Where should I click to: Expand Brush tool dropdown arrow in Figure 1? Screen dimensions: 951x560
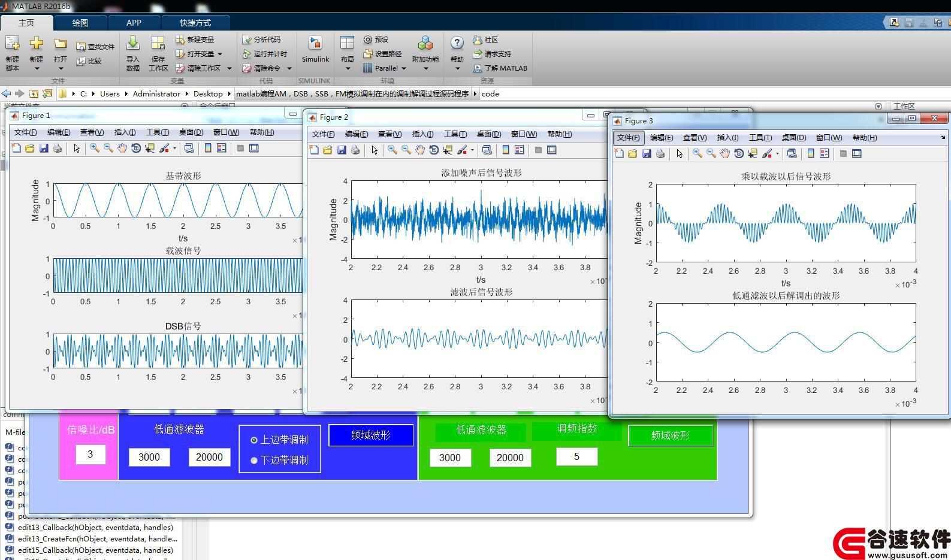[x=174, y=148]
